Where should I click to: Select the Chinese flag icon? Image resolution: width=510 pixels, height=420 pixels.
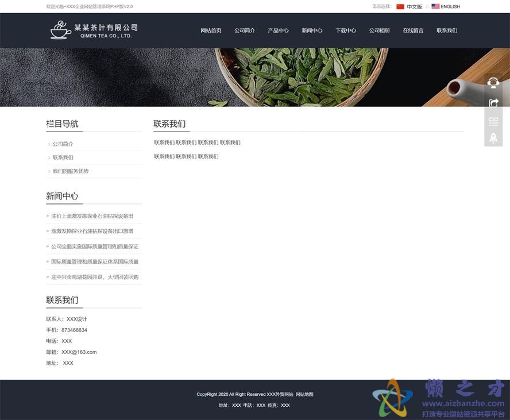point(400,6)
